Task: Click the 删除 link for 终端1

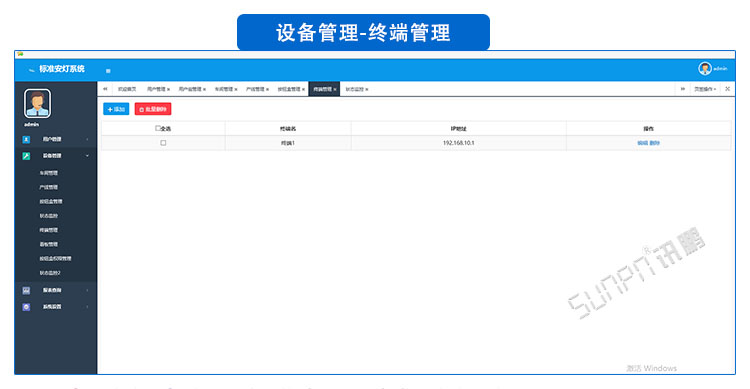Action: (x=654, y=143)
